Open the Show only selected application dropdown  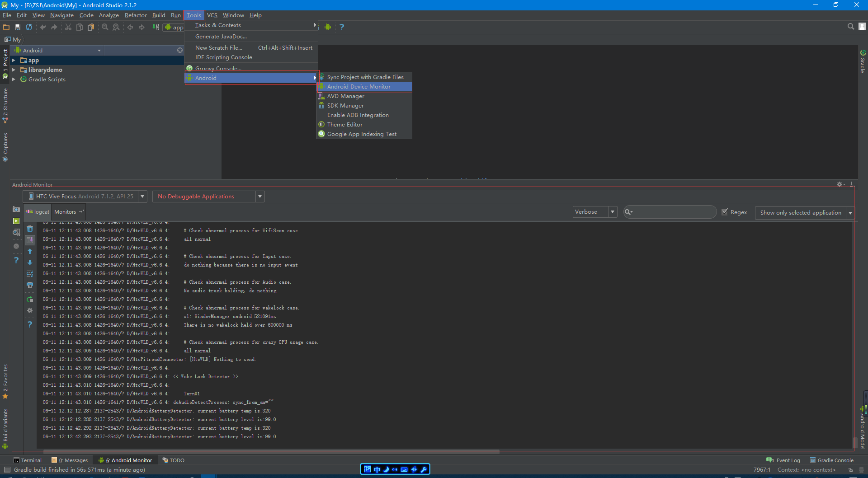[805, 212]
